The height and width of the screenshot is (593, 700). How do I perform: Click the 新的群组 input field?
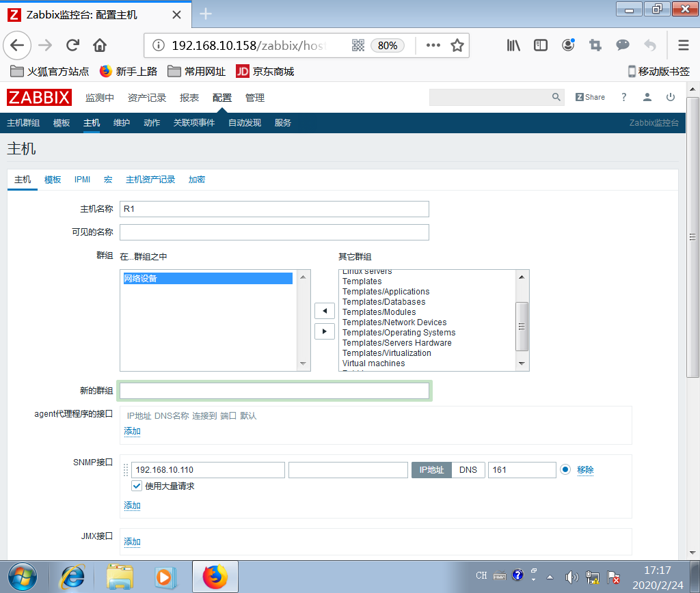coord(274,391)
